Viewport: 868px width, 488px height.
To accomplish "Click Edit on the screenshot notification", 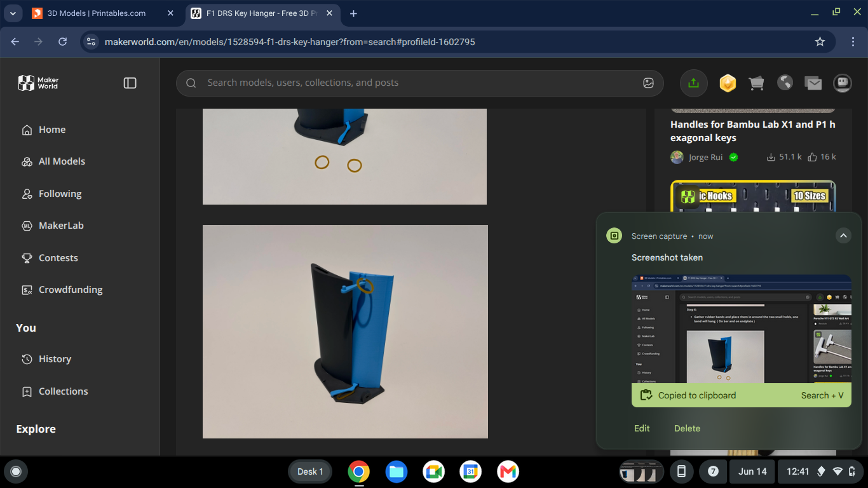I will [642, 428].
